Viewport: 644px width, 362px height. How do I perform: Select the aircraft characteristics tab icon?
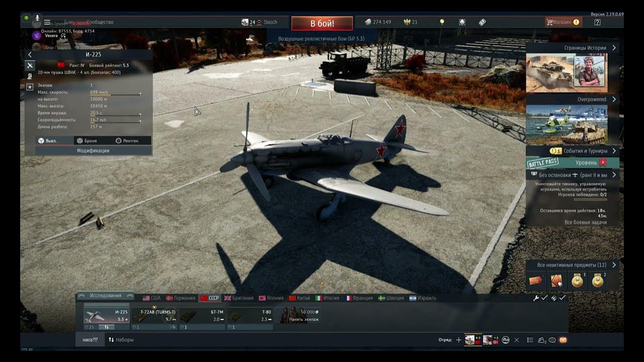(x=30, y=65)
